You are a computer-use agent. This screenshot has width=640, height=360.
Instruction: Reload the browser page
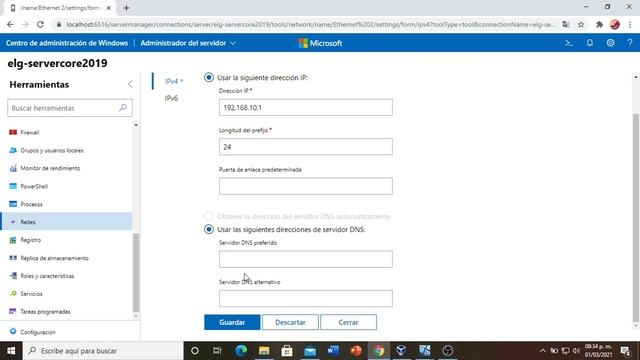pos(40,24)
